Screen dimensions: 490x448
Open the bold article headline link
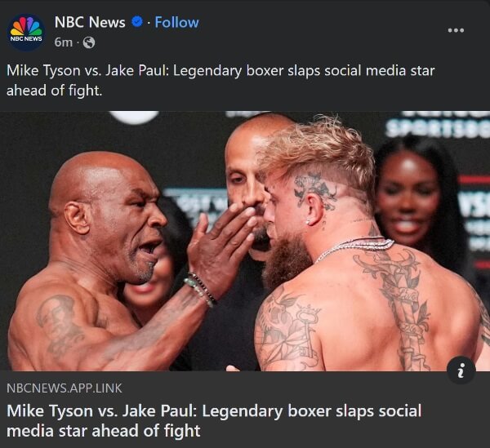[x=214, y=420]
